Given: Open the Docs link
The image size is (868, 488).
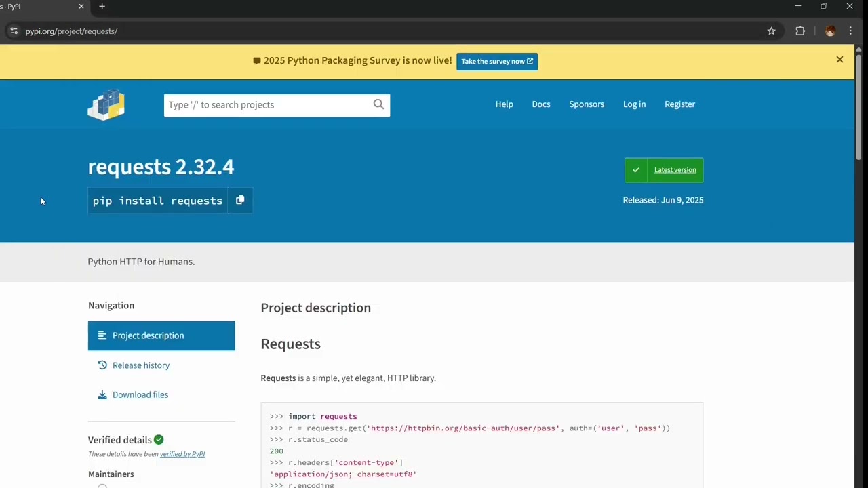Looking at the screenshot, I should [541, 104].
